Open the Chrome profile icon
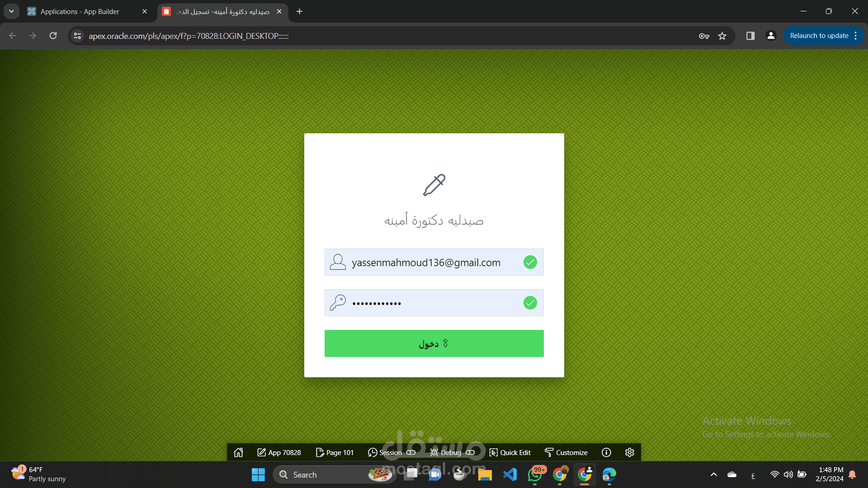The image size is (868, 488). (771, 36)
